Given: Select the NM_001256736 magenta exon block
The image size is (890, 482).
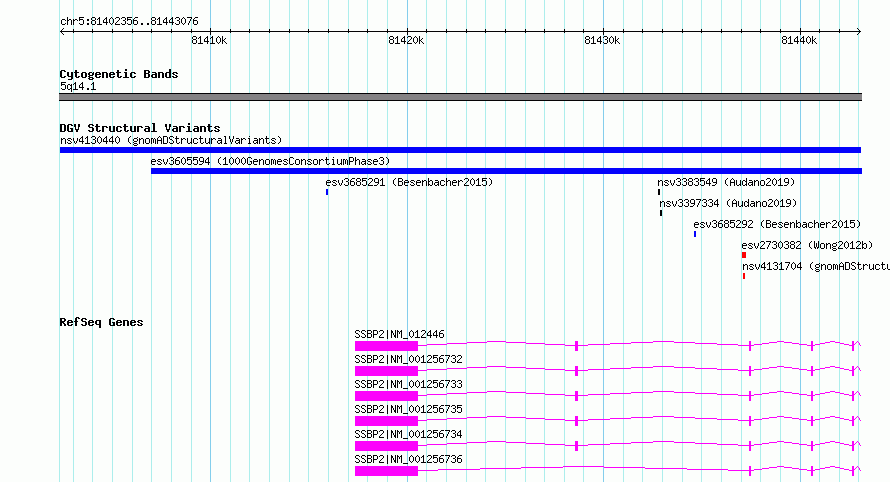Looking at the screenshot, I should click(387, 471).
